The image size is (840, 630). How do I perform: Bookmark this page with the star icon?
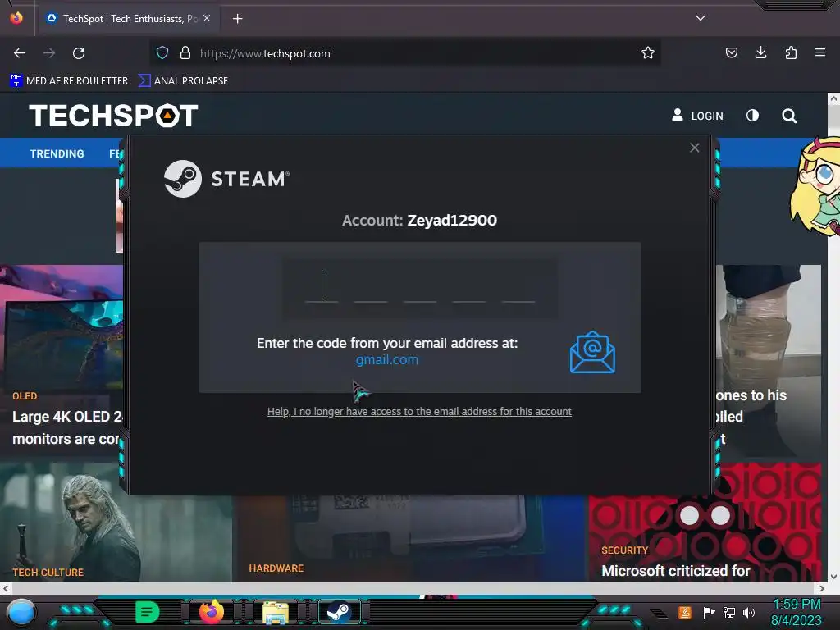648,52
